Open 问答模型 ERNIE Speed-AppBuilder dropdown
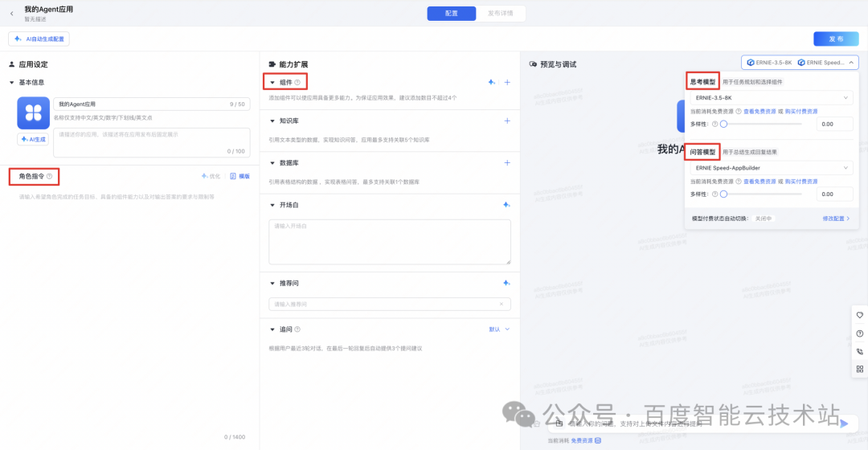The width and height of the screenshot is (868, 450). 771,168
